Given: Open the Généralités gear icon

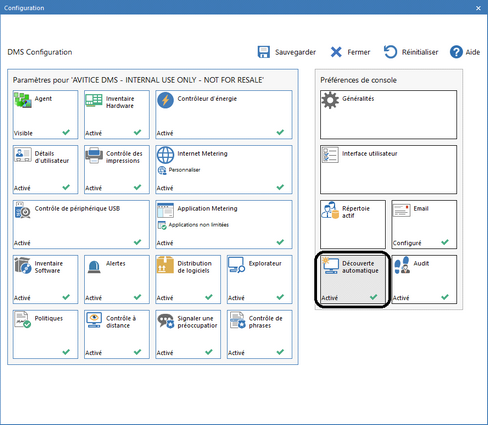Looking at the screenshot, I should click(330, 100).
